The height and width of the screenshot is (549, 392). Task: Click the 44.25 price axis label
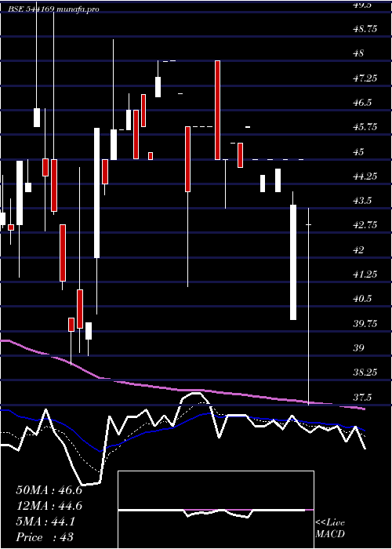pyautogui.click(x=365, y=176)
